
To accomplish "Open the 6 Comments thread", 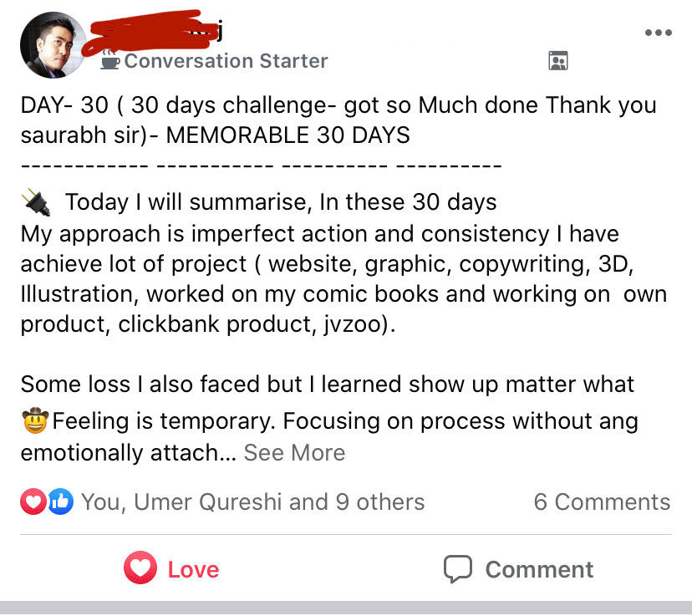I will [x=602, y=502].
